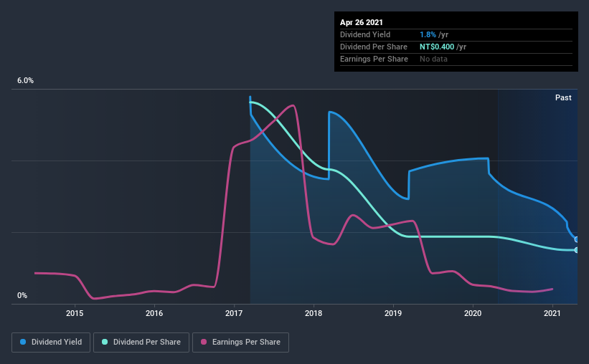Click the pink Earnings Per Share legend dot
This screenshot has width=589, height=364.
pyautogui.click(x=204, y=342)
